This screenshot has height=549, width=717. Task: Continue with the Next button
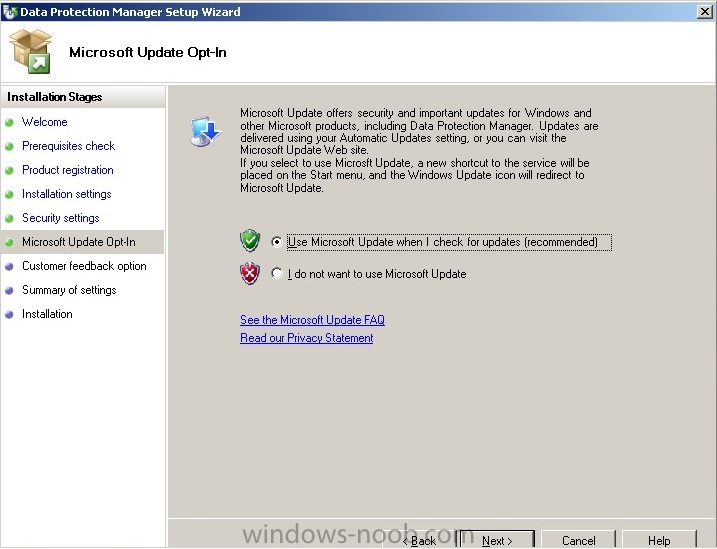[497, 541]
